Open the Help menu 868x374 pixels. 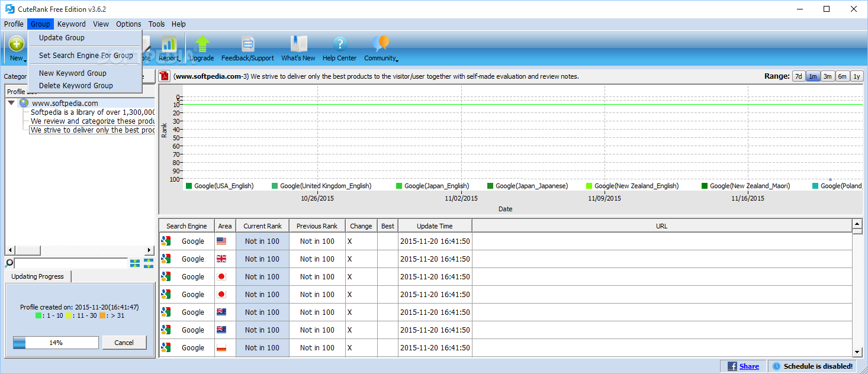pyautogui.click(x=179, y=24)
